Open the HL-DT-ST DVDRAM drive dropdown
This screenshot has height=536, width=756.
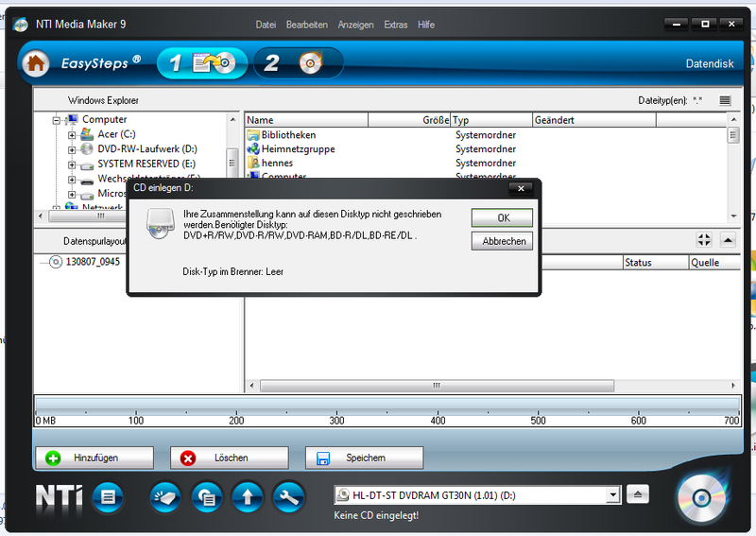pos(611,494)
